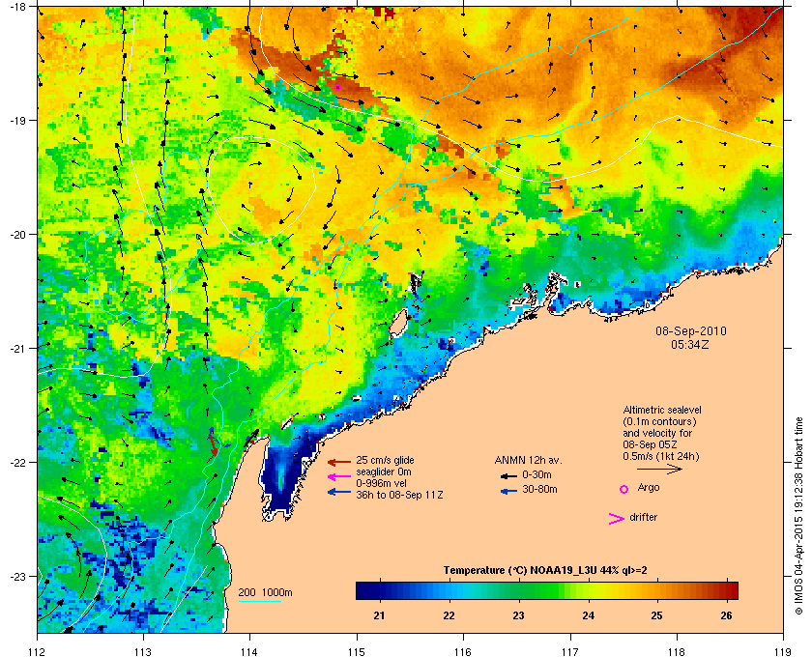Click the '08-Sep-2010' date label
812x657 pixels.
(x=691, y=331)
